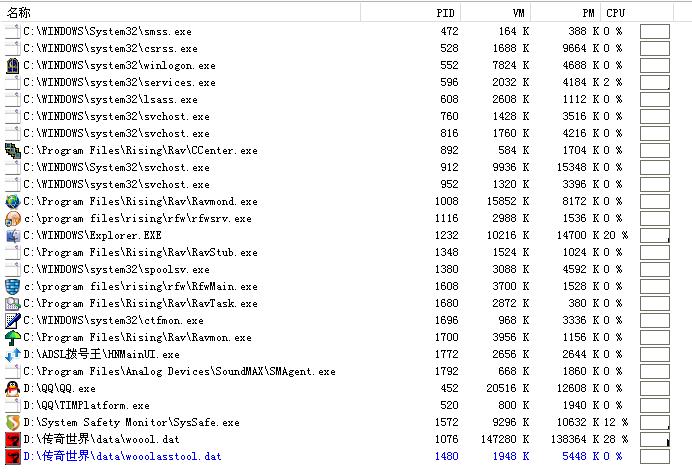Sort by the PM column header
Screen dimensions: 692x476
pos(566,13)
